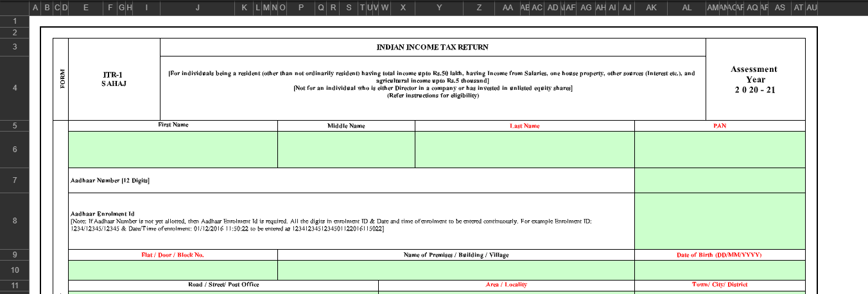
Task: Select column J header
Action: (198, 8)
